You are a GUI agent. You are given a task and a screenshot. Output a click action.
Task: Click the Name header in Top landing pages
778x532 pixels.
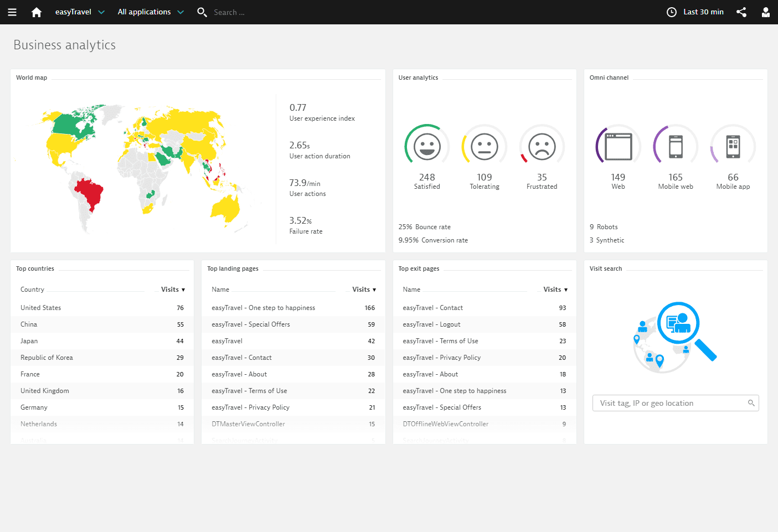tap(220, 290)
